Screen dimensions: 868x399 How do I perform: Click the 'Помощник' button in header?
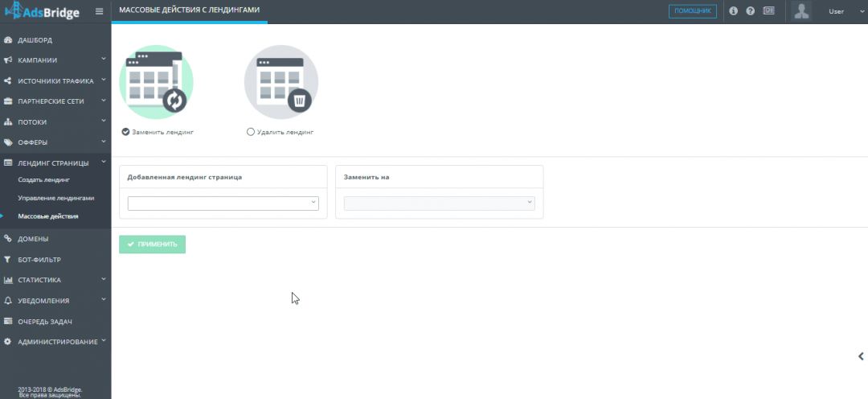692,11
